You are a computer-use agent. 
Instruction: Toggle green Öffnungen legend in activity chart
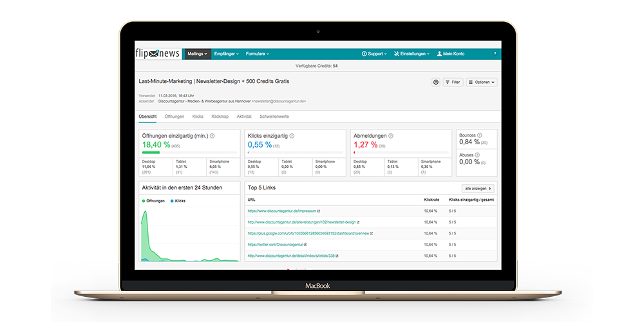coord(153,201)
